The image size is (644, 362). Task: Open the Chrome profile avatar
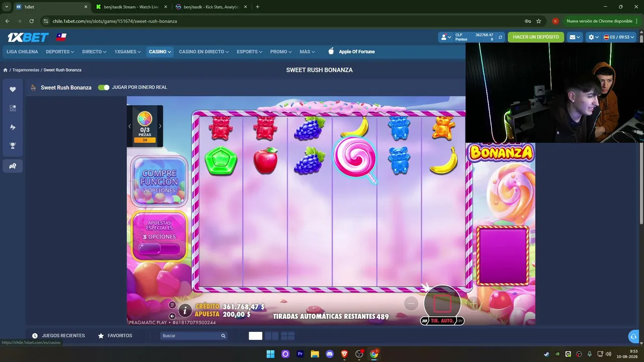555,21
